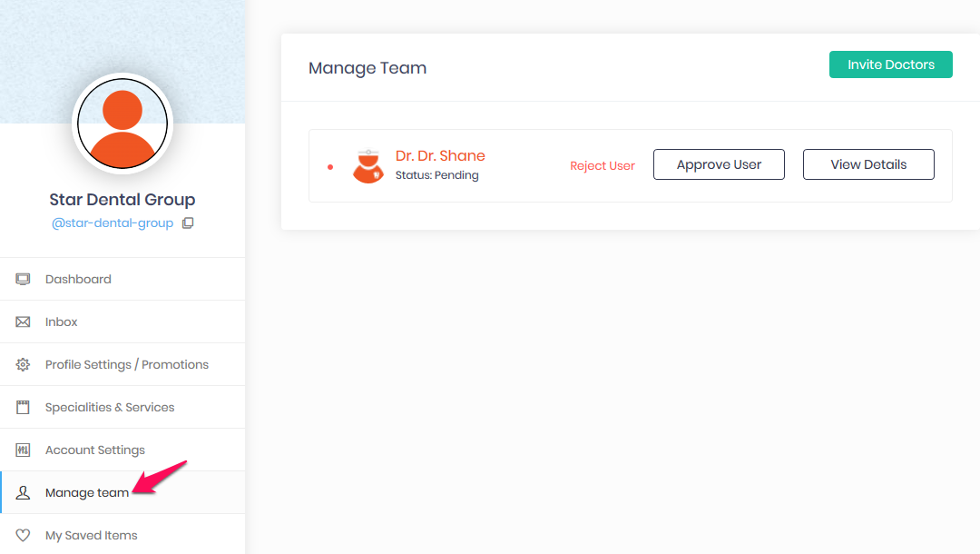Click the Inbox envelope icon

(23, 322)
